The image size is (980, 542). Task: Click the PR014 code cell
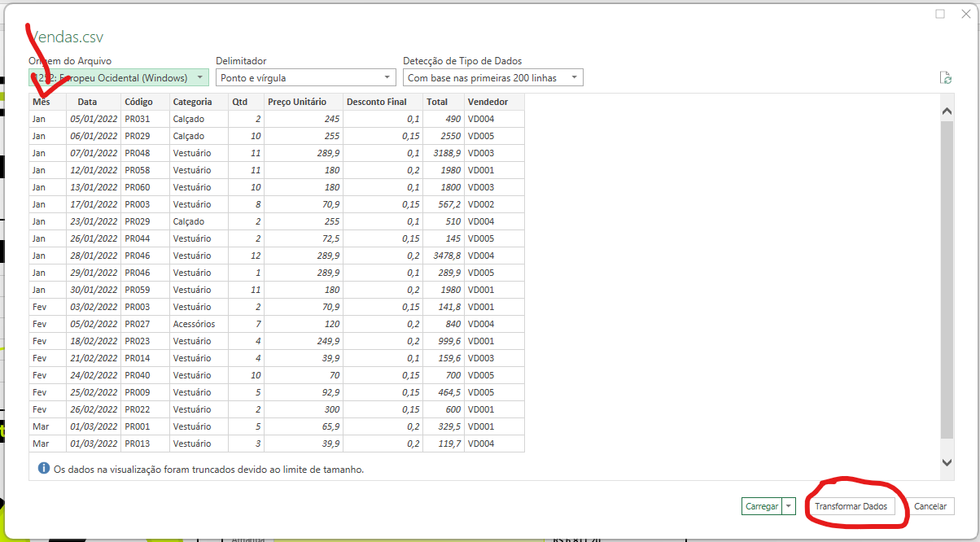tap(146, 358)
